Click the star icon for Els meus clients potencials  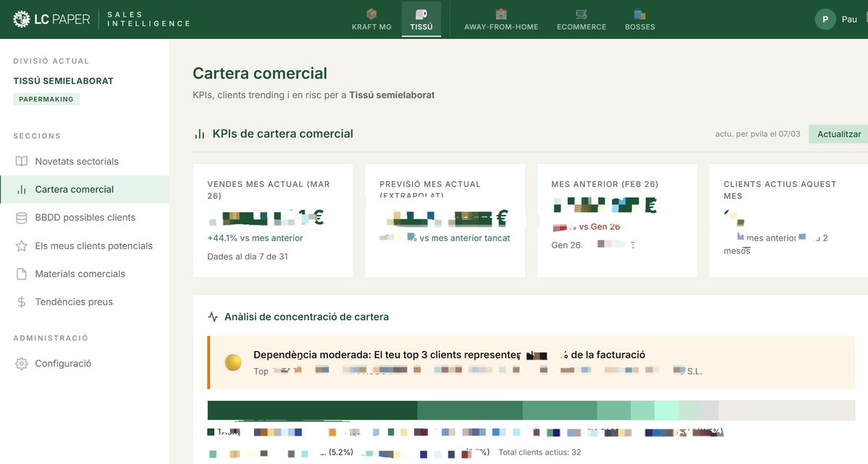(22, 246)
